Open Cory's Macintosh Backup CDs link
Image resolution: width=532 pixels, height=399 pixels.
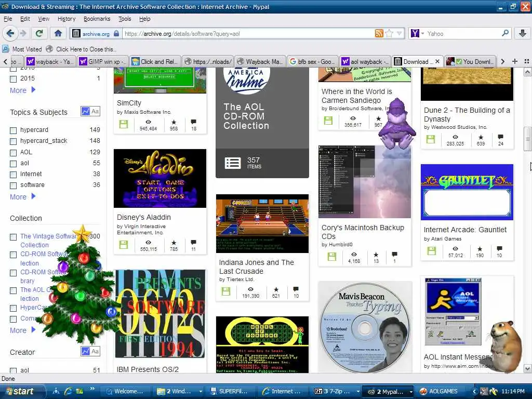363,232
